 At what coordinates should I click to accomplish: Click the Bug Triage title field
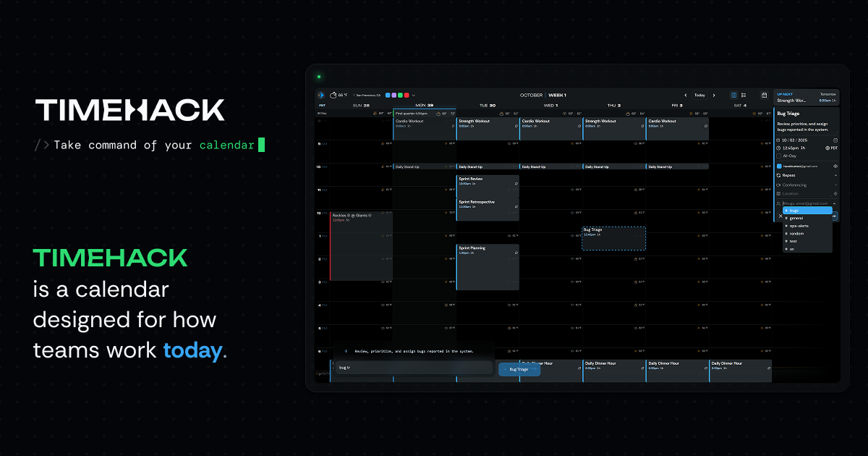(x=807, y=114)
